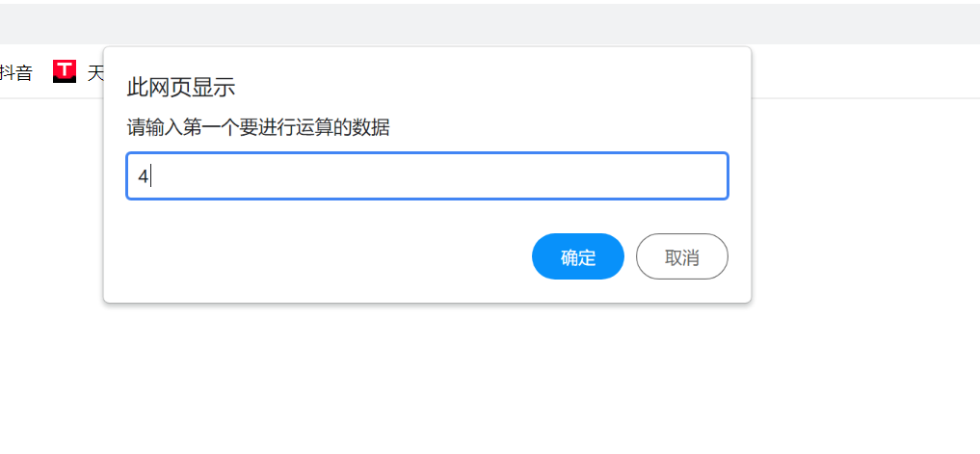Viewport: 980px width, 454px height.
Task: Click the middle of the prompt input box
Action: 427,176
